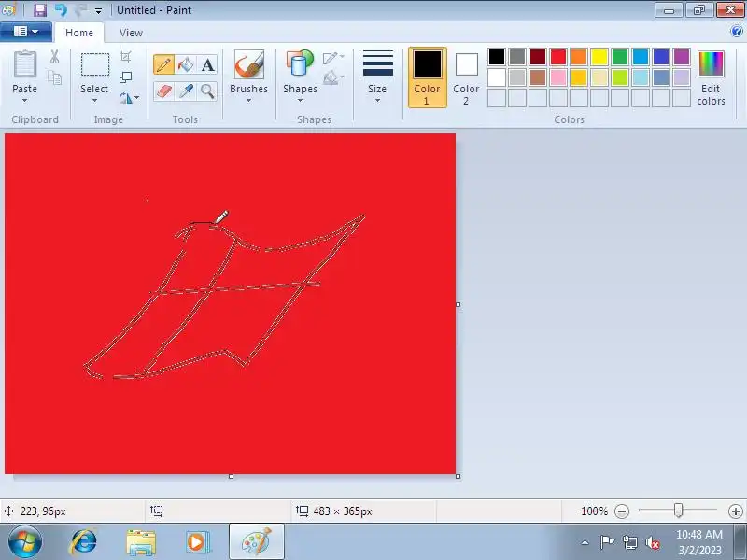Click the zoom in plus button
Screen dimensions: 747x560
click(x=736, y=511)
